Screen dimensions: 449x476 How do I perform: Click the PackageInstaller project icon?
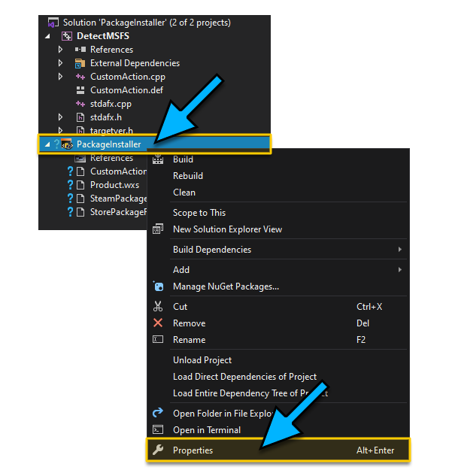click(67, 144)
